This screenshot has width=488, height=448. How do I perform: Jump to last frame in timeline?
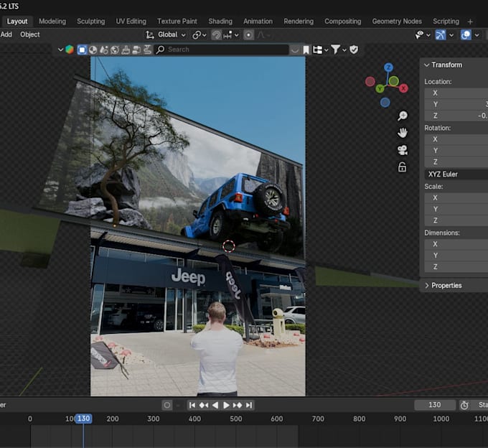[x=249, y=405]
